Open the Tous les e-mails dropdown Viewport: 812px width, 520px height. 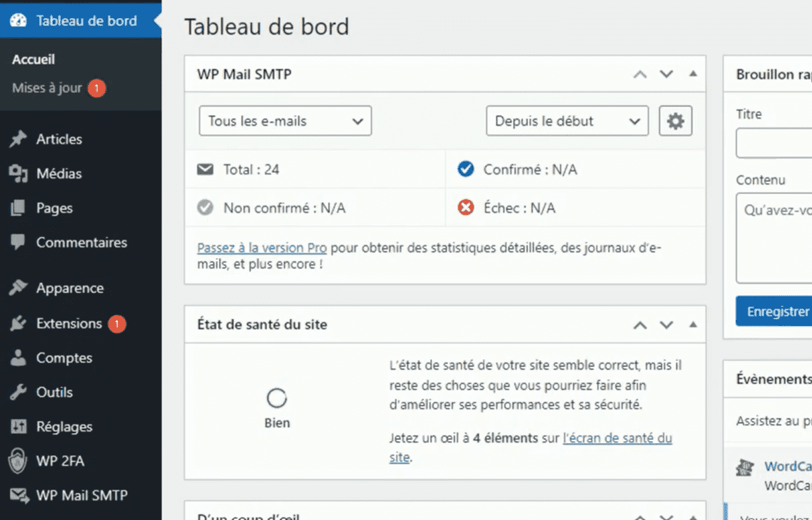tap(285, 121)
